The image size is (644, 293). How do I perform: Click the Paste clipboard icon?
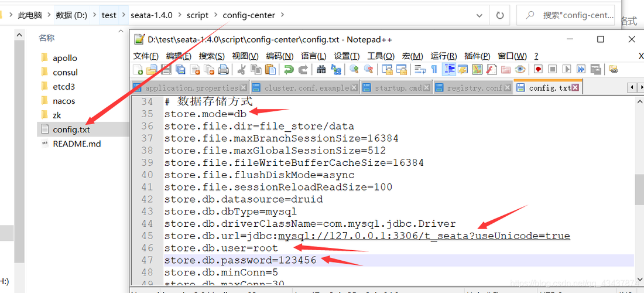[270, 70]
